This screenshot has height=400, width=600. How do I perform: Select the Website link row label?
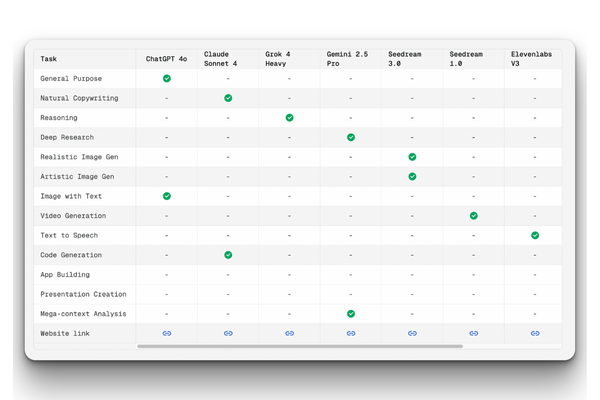(65, 333)
